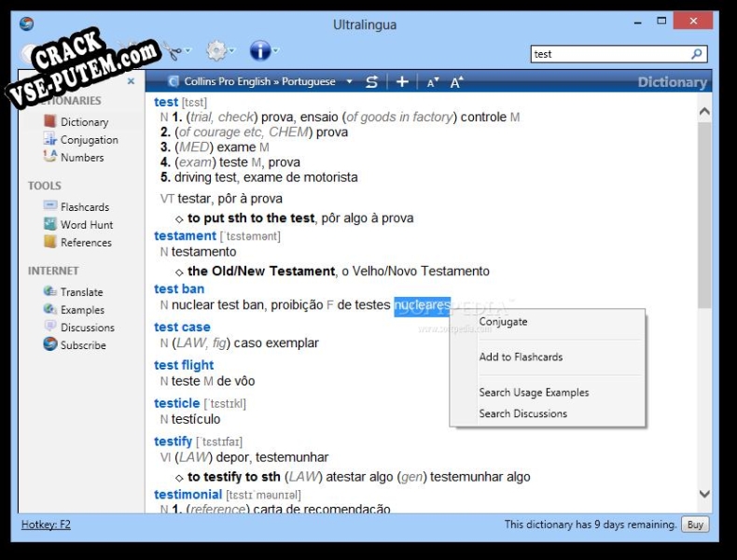Image resolution: width=737 pixels, height=560 pixels.
Task: Click the scrollbar down arrow
Action: [x=704, y=494]
